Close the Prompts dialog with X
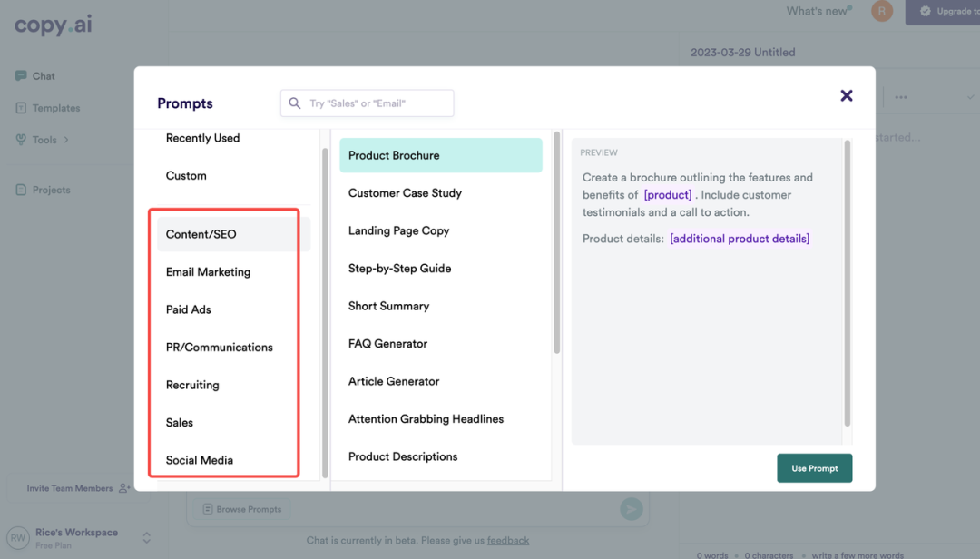Screen dimensions: 980x559 click(847, 95)
